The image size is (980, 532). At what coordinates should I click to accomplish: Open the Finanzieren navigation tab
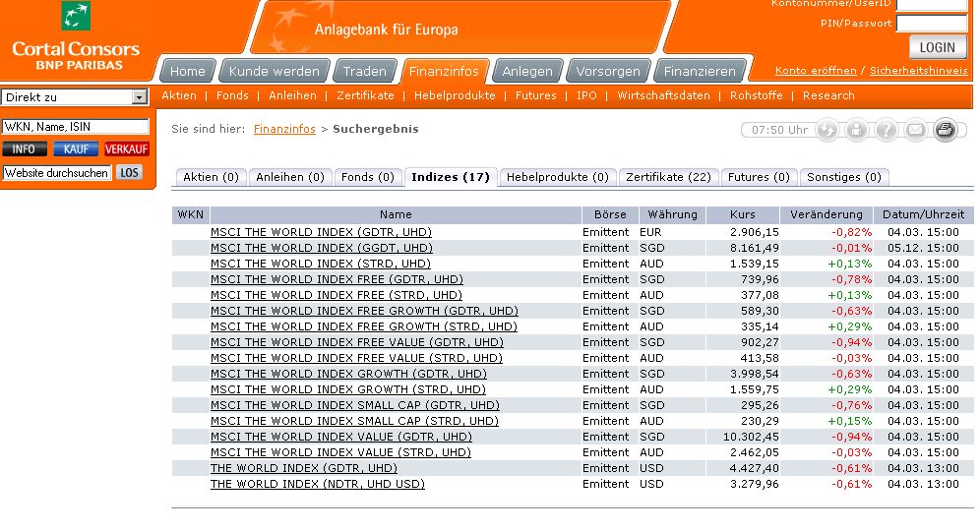(x=700, y=71)
